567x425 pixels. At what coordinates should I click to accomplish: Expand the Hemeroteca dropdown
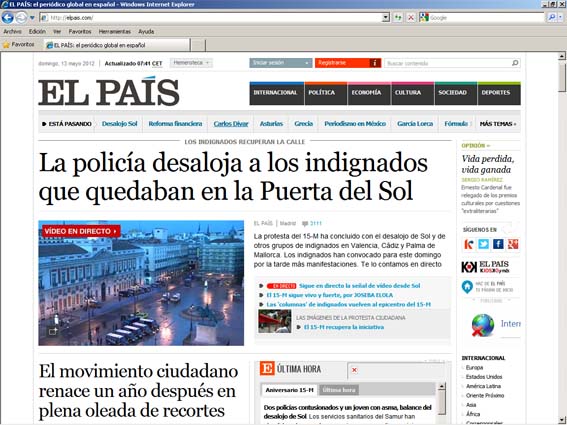coord(191,63)
